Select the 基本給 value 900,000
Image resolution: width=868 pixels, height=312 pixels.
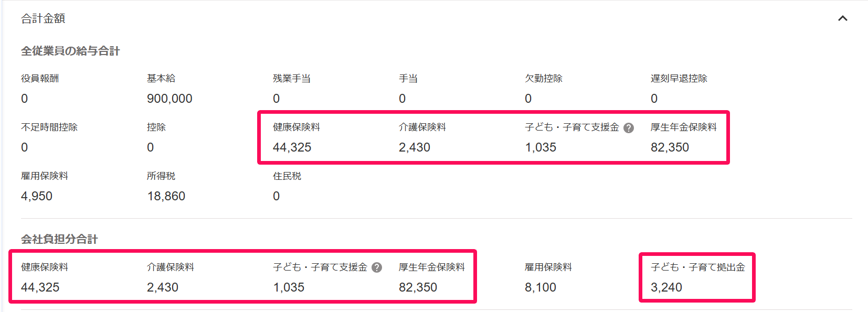pyautogui.click(x=170, y=99)
